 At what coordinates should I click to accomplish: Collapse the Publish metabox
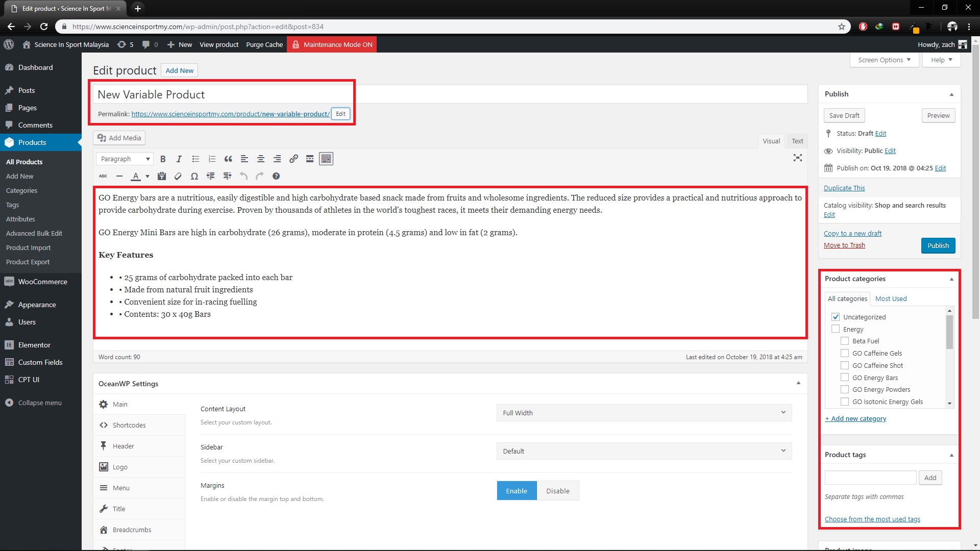[x=951, y=94]
